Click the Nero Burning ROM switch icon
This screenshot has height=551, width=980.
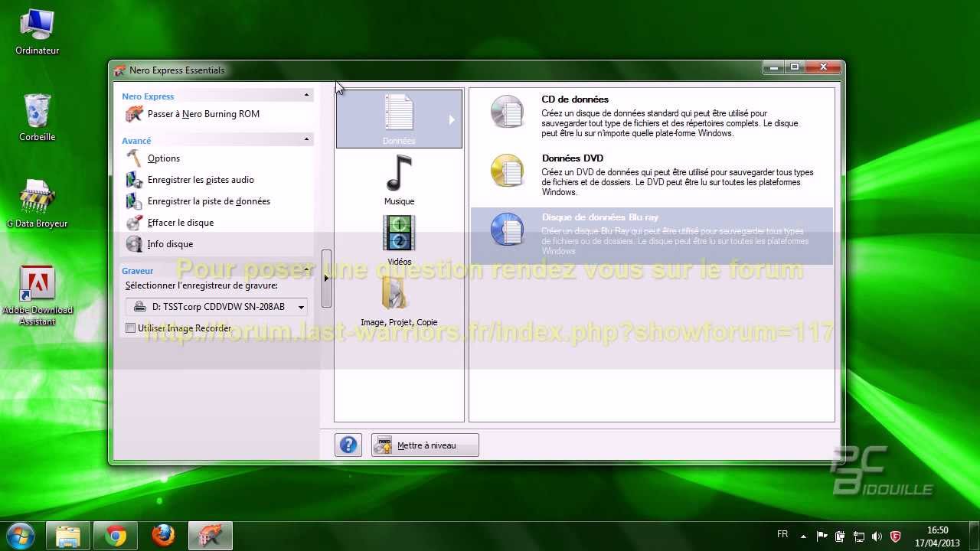click(x=134, y=114)
